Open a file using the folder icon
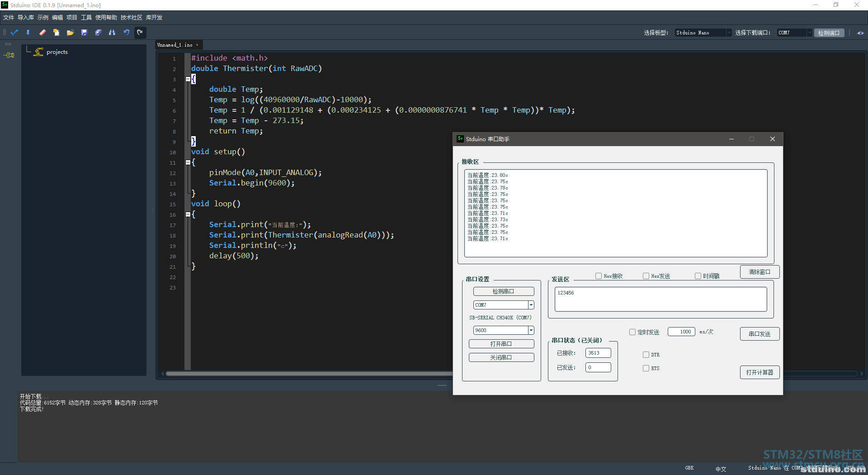The image size is (868, 475). [x=70, y=33]
